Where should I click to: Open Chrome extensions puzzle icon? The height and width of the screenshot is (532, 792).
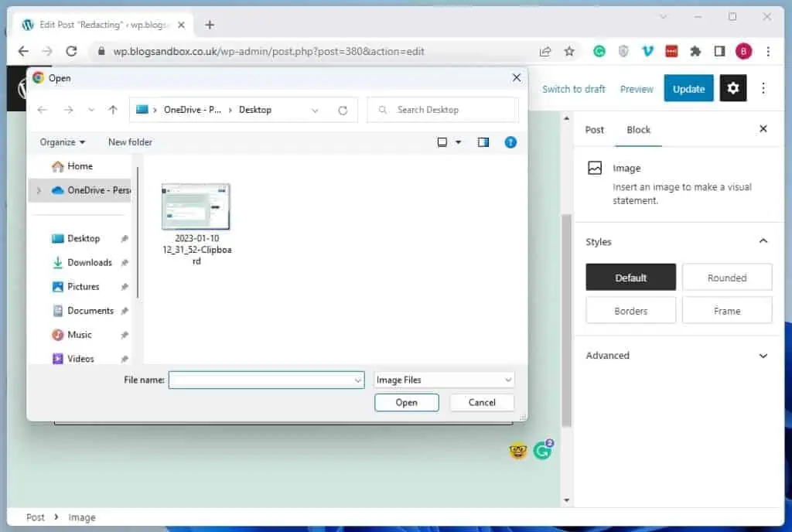pos(695,51)
